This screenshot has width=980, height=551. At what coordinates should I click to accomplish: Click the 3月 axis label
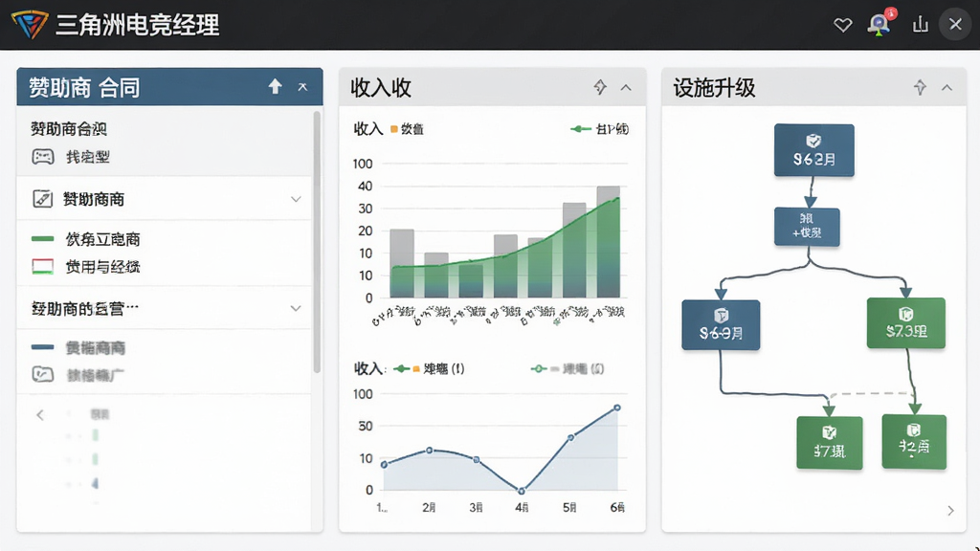tap(477, 507)
